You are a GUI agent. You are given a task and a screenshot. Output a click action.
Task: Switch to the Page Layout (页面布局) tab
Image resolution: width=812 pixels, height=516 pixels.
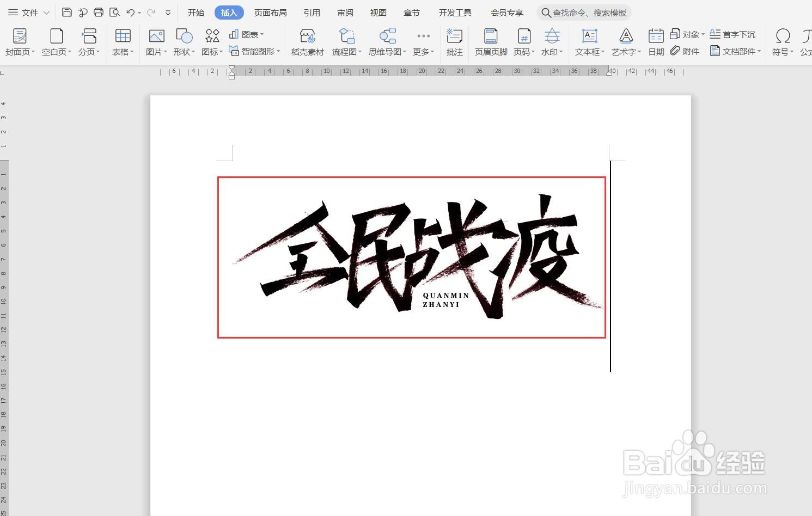[x=271, y=13]
